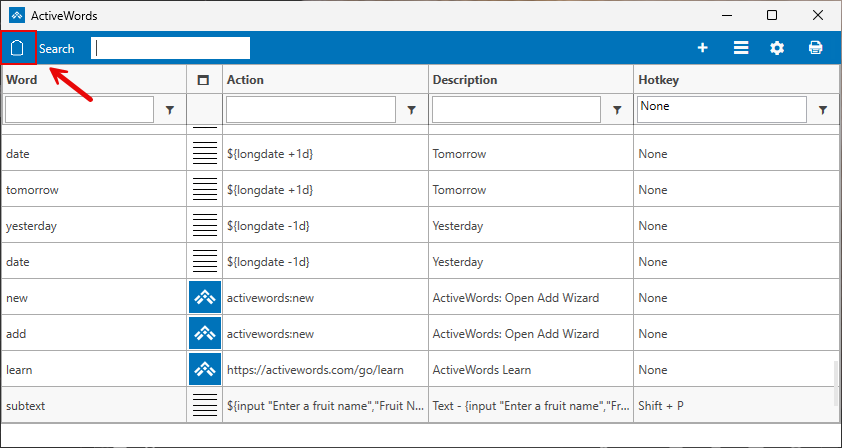842x448 pixels.
Task: Click the home icon left of Search
Action: tap(17, 48)
